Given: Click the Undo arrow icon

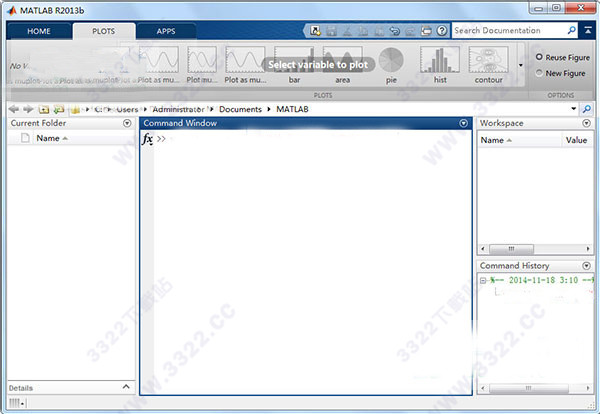Looking at the screenshot, I should pos(395,31).
